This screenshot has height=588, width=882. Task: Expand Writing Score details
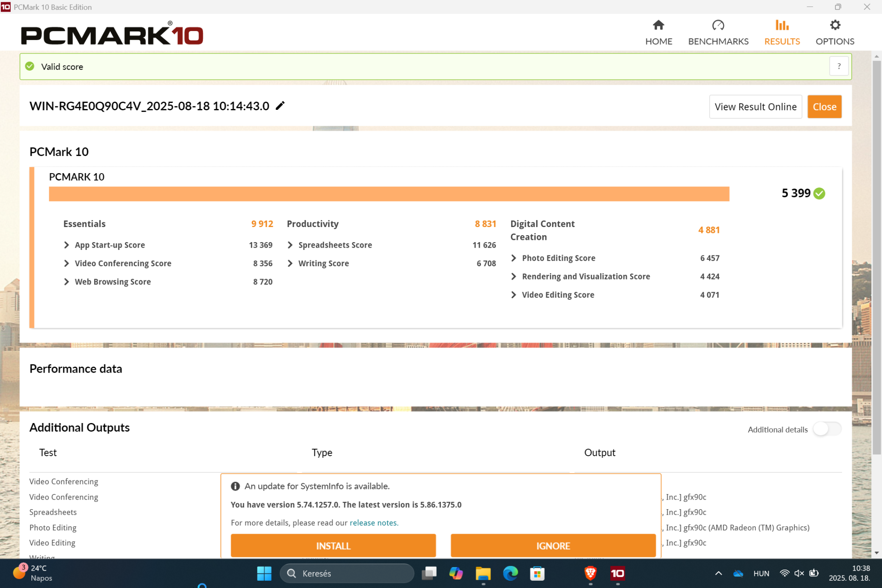[290, 263]
